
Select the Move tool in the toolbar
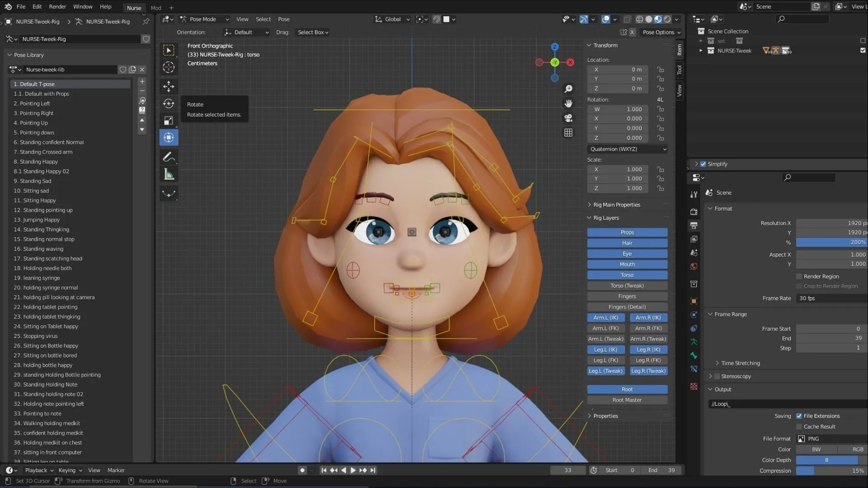[169, 86]
